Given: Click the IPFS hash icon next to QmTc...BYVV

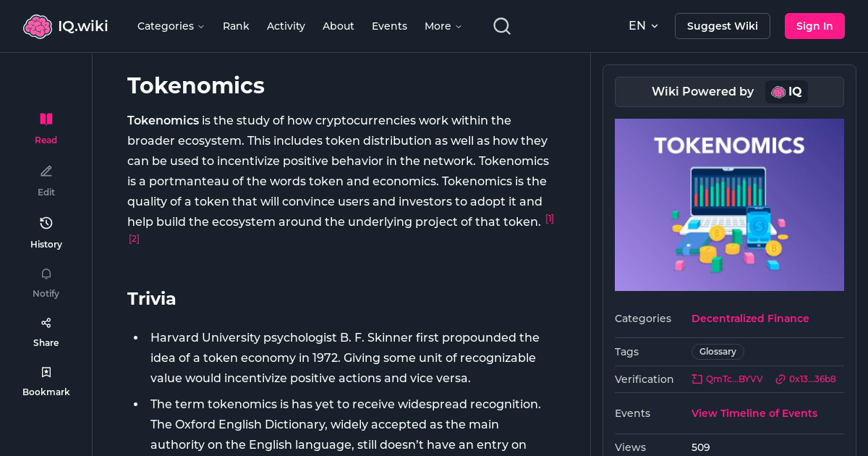Looking at the screenshot, I should click(696, 379).
